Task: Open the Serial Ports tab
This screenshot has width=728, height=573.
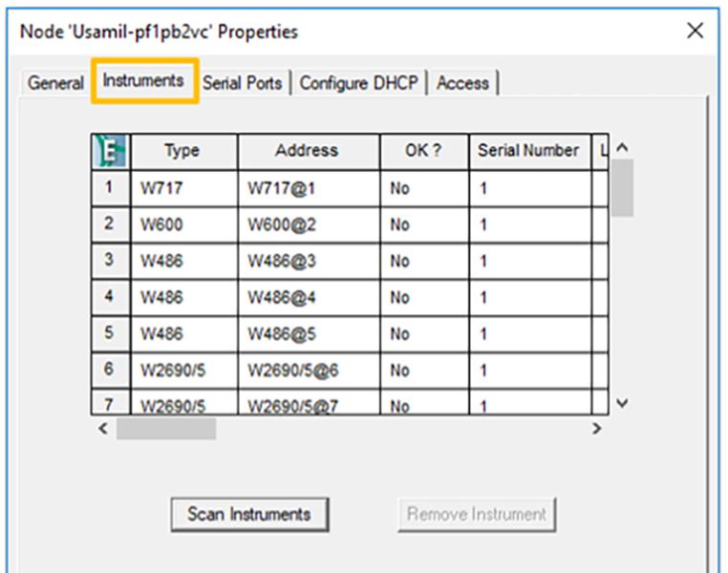Action: (x=242, y=83)
